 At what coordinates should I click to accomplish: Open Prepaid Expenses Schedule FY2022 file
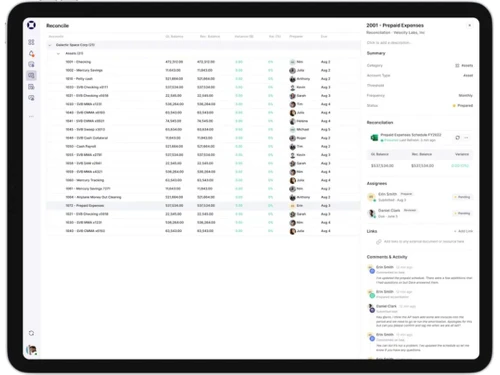coord(411,135)
